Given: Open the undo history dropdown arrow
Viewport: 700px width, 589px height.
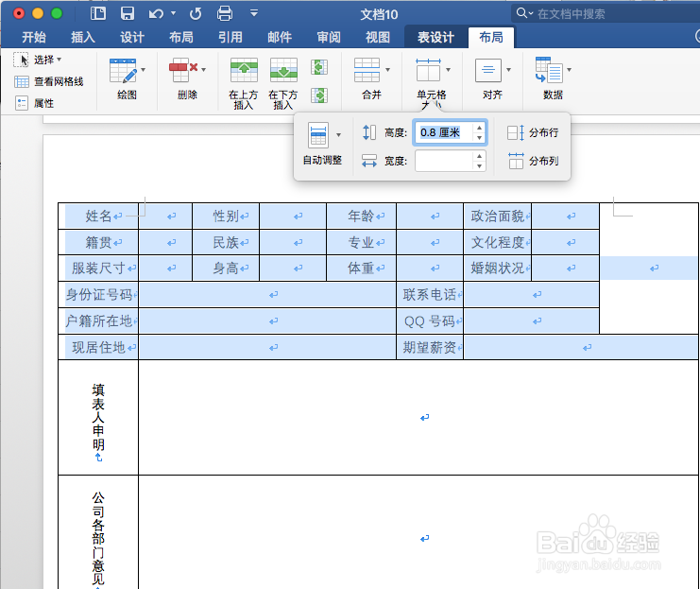Looking at the screenshot, I should click(173, 14).
